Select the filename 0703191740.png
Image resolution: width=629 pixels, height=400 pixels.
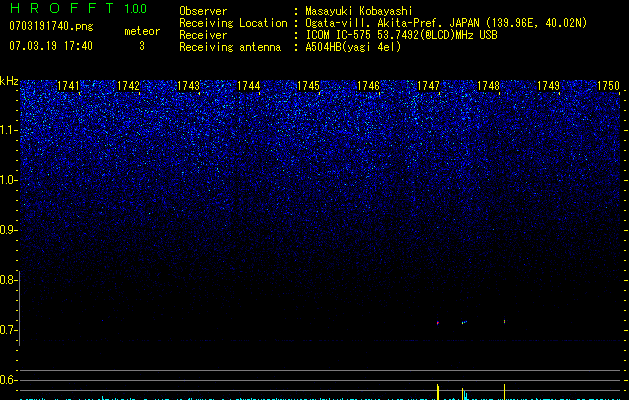click(x=51, y=26)
